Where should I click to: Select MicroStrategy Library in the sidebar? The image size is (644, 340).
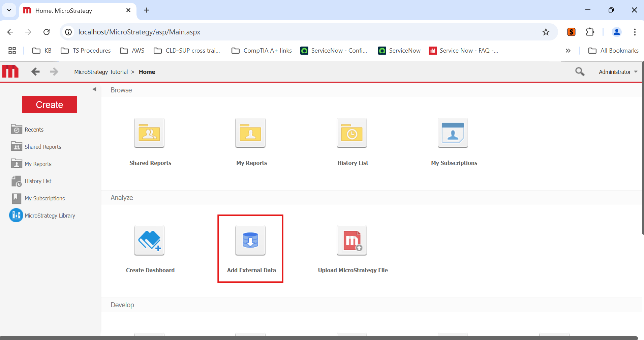(50, 216)
